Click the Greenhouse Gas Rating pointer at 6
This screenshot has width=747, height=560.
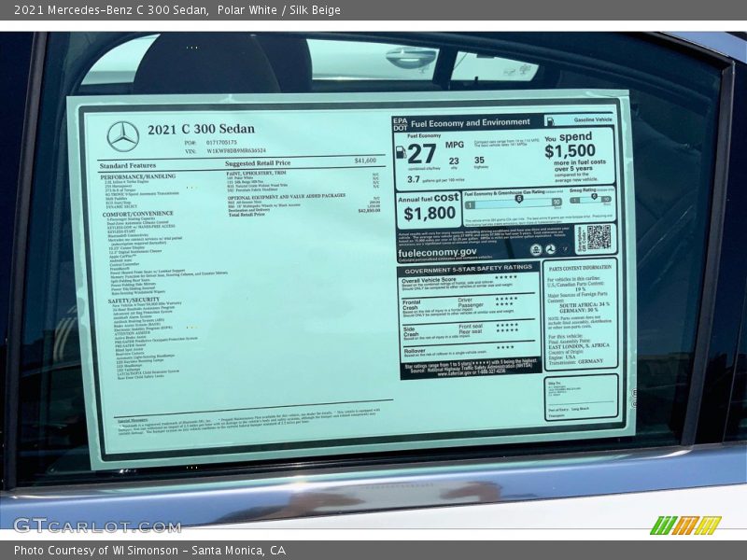click(x=517, y=198)
